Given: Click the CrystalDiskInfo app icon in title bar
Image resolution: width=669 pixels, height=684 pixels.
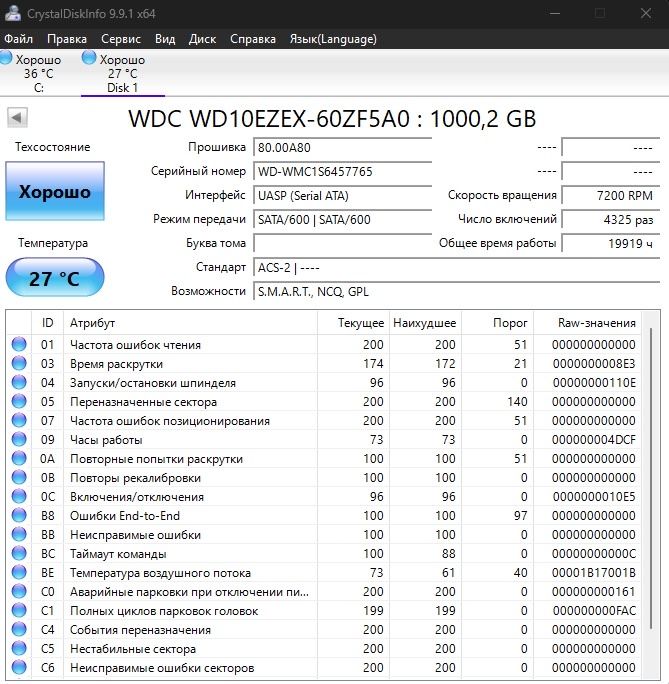Looking at the screenshot, I should (12, 13).
